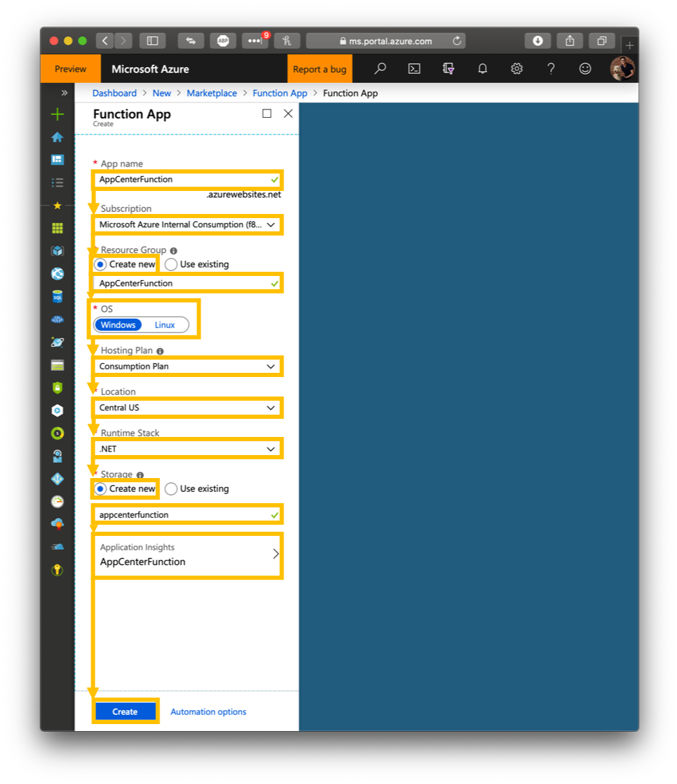Select Create new for Storage
677x784 pixels.
coord(125,489)
